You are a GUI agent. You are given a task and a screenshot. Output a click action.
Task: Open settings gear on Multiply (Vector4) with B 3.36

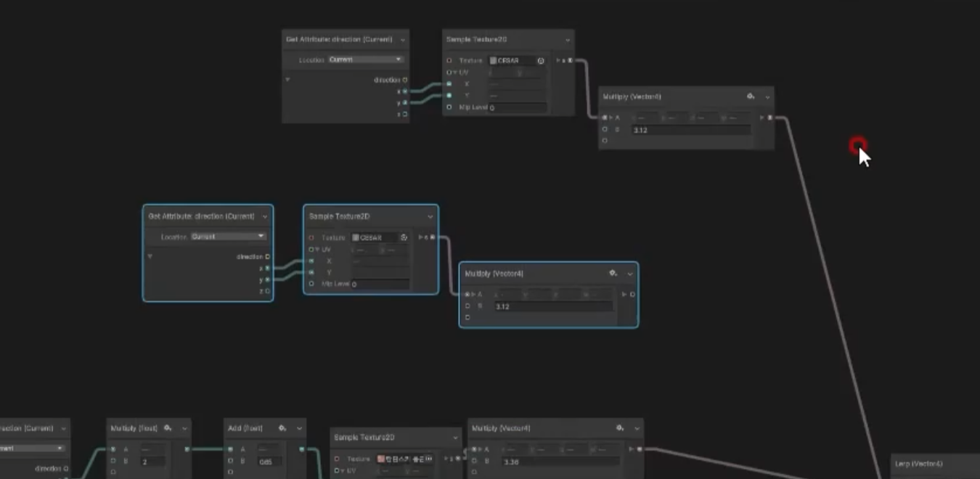620,428
